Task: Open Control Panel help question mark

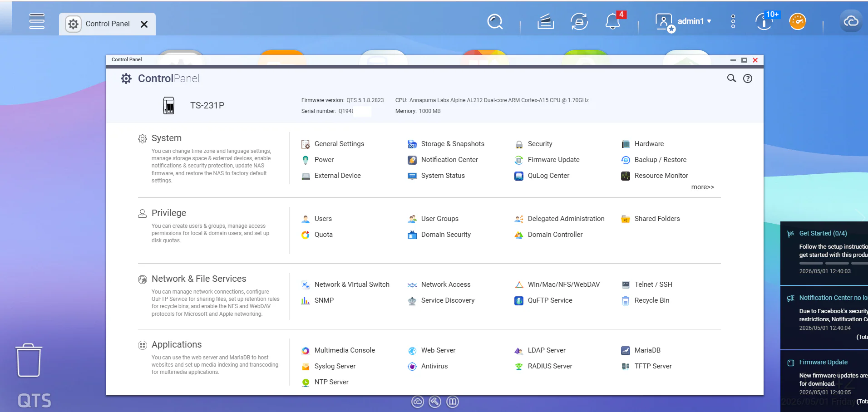Action: 748,78
